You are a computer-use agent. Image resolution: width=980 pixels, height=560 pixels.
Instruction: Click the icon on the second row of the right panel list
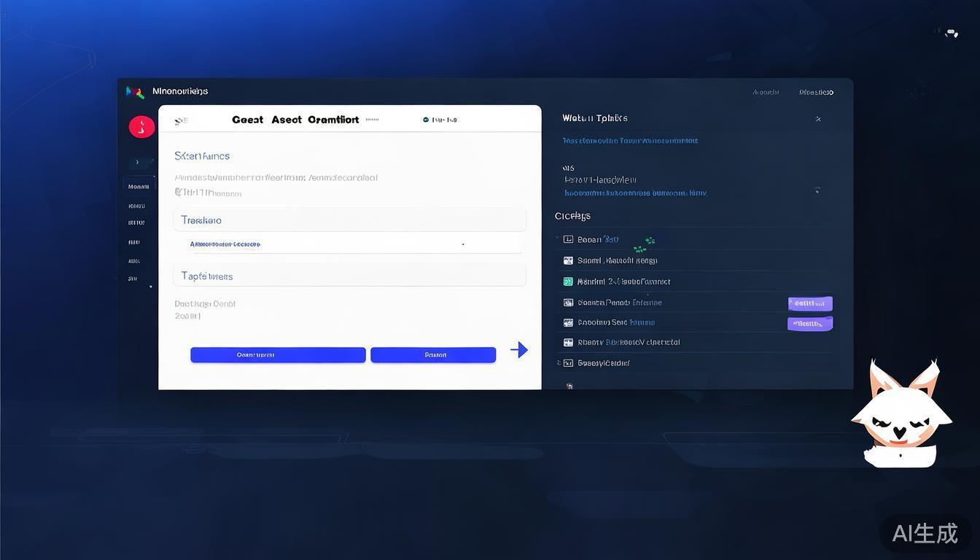click(568, 260)
